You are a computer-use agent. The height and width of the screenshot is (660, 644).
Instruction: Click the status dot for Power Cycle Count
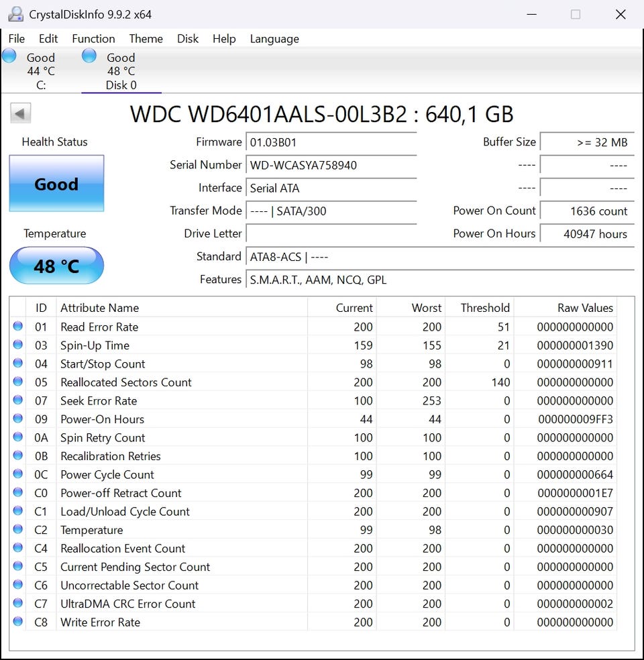[17, 474]
